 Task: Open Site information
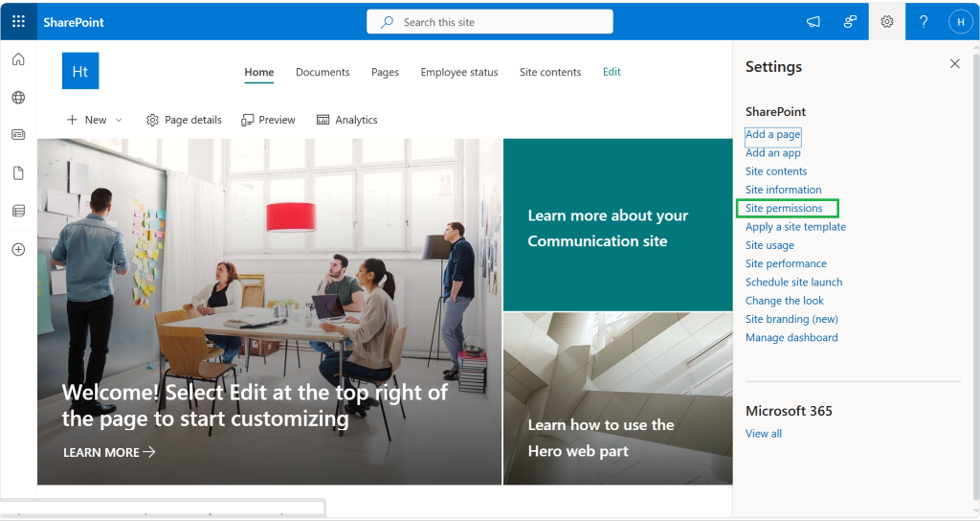[783, 190]
